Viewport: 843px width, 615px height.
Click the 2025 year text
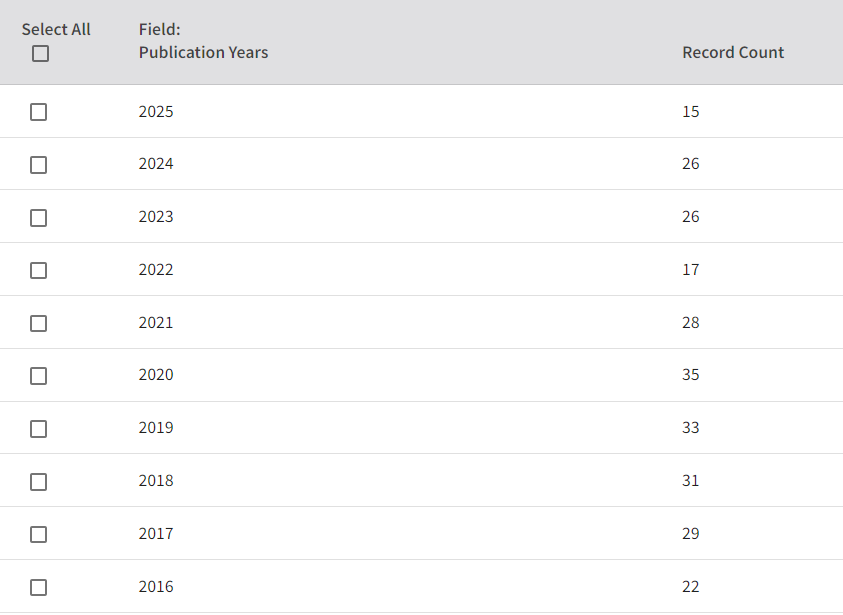coord(156,111)
